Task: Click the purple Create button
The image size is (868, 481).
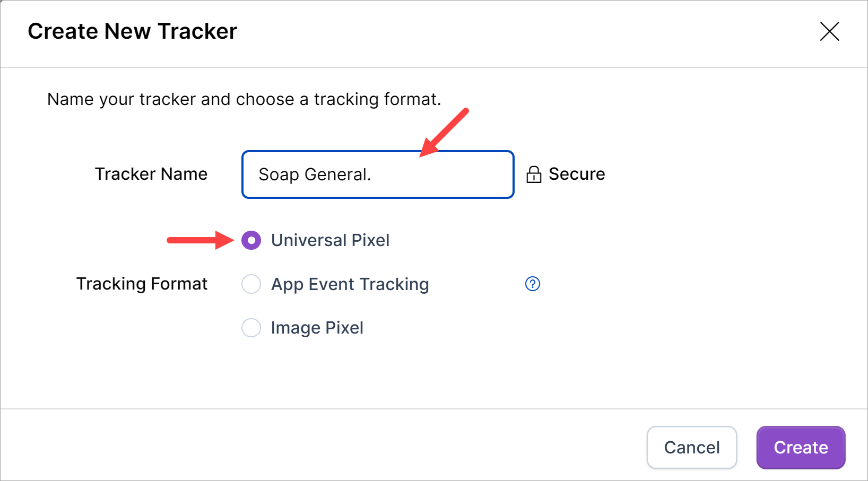Action: coord(800,448)
